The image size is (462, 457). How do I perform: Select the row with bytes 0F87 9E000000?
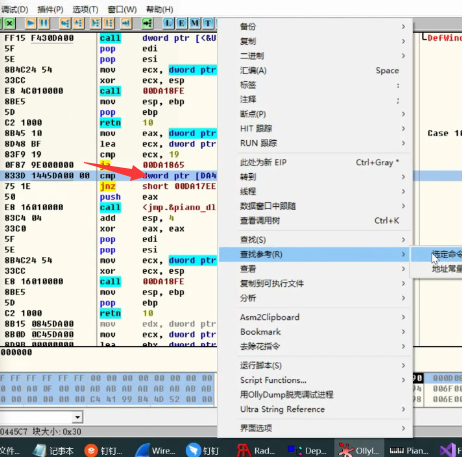109,165
